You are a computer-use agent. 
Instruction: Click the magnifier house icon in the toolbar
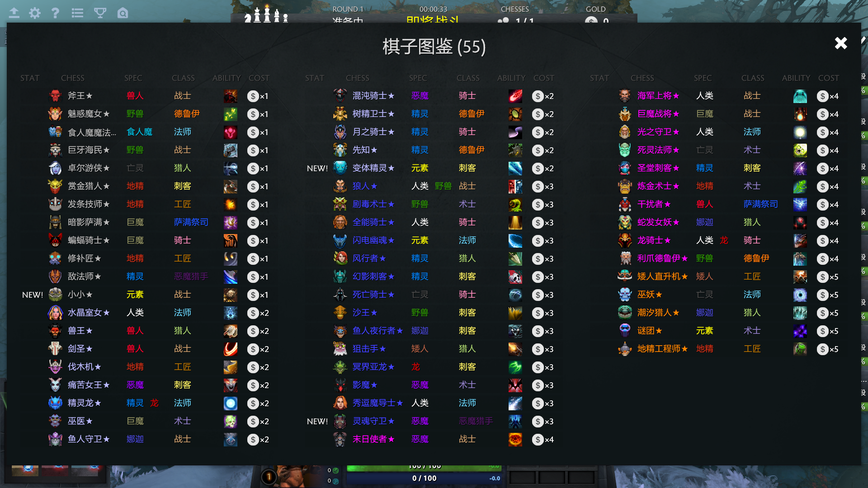point(121,13)
